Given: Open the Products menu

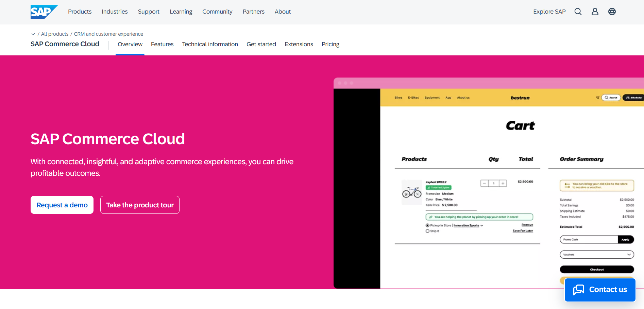Looking at the screenshot, I should (80, 11).
